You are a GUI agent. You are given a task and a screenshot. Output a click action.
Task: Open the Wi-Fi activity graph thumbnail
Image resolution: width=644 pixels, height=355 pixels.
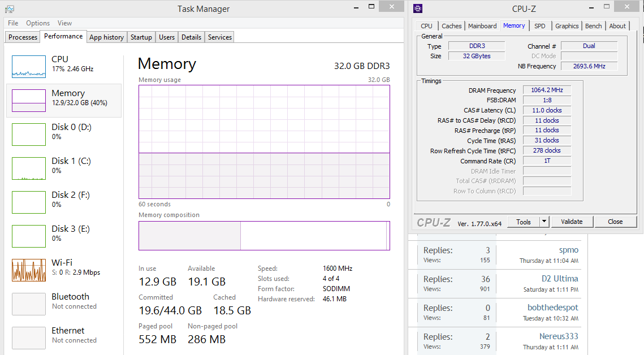29,270
